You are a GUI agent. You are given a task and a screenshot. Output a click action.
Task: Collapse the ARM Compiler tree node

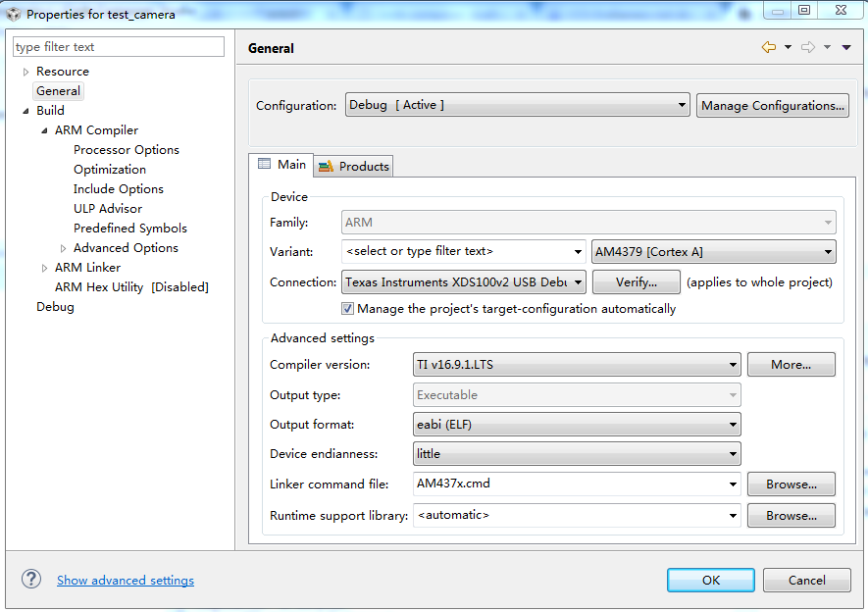44,130
